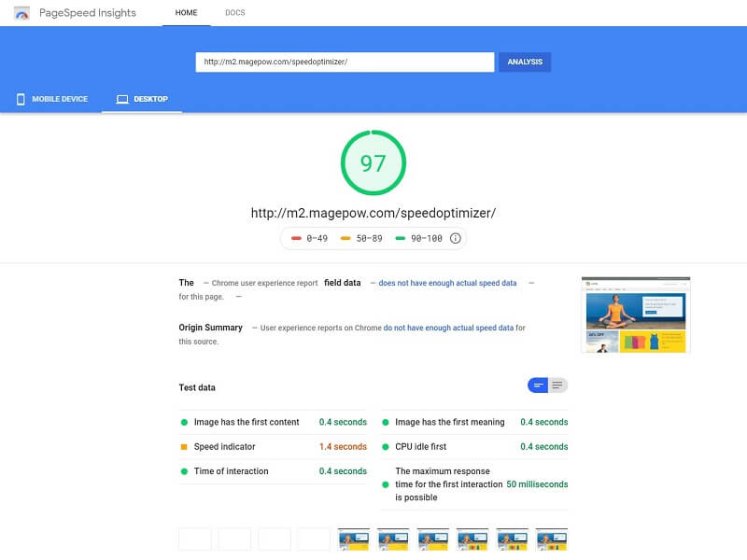Screen dimensions: 747x560
Task: Open 'does not have enough actual speed data' link
Action: 447,283
